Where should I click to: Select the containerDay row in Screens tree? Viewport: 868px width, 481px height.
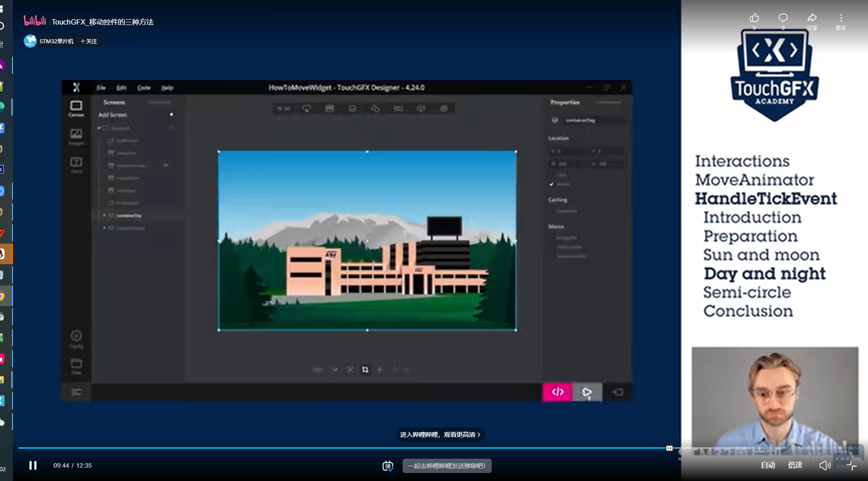pyautogui.click(x=137, y=216)
